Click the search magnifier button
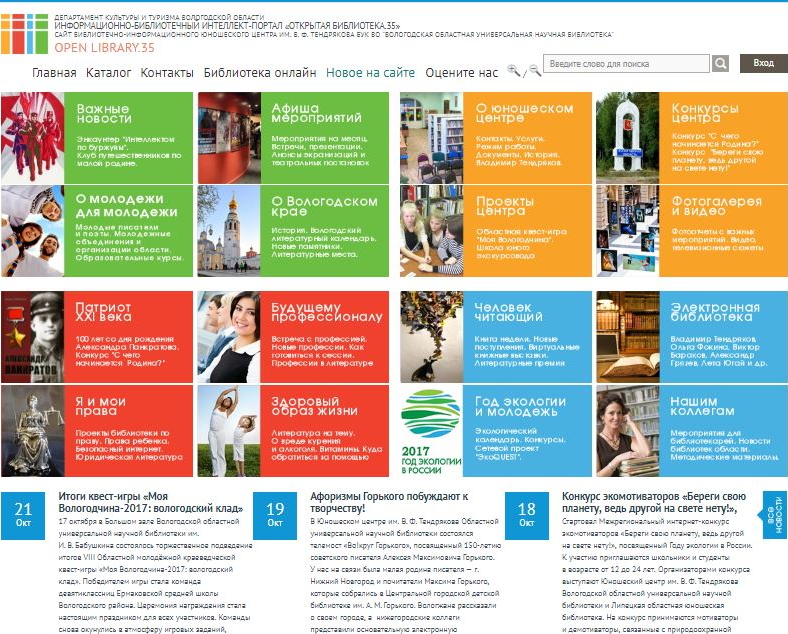 pos(720,64)
